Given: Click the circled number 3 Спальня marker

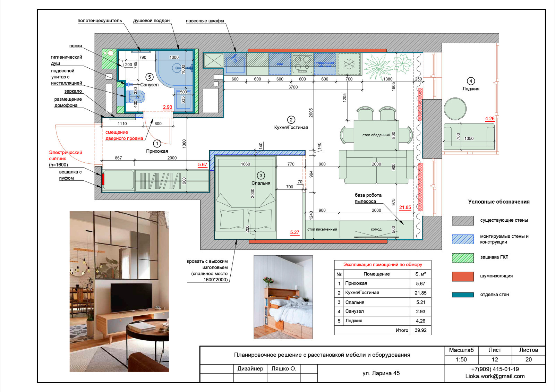Looking at the screenshot, I should click(261, 176).
